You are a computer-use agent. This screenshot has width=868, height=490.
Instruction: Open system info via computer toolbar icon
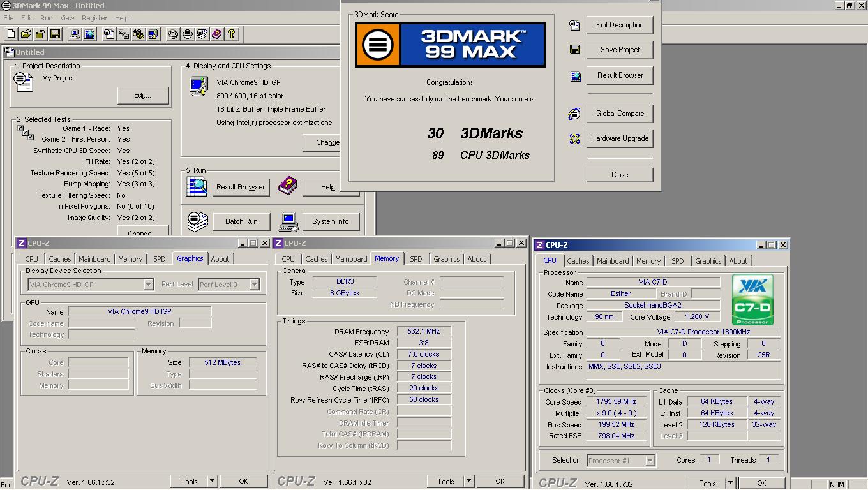point(75,34)
